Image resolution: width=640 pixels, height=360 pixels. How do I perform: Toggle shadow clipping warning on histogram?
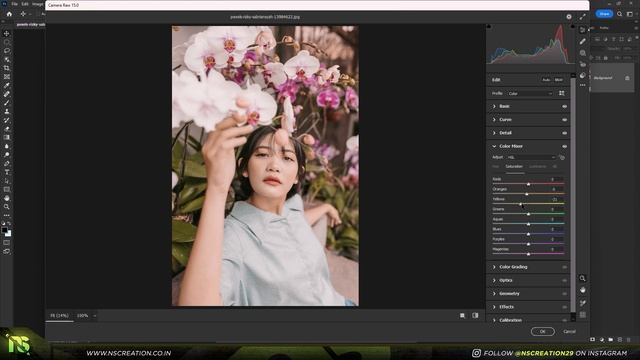(489, 27)
